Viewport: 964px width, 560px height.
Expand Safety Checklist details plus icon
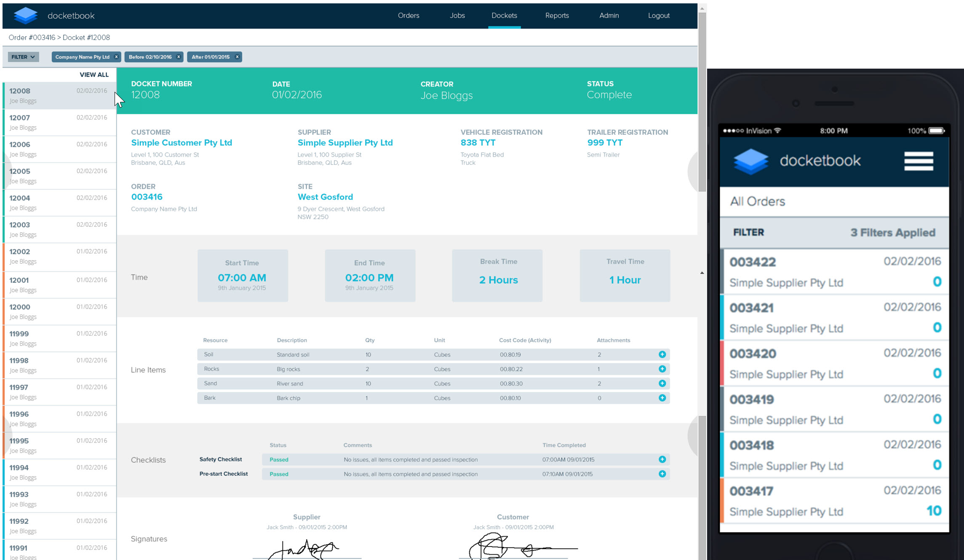click(662, 459)
